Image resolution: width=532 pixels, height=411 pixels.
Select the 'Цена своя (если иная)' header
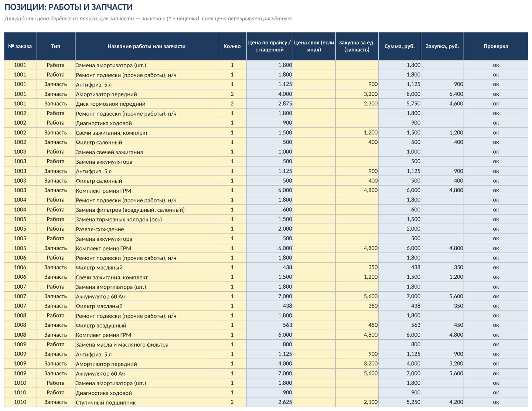314,46
